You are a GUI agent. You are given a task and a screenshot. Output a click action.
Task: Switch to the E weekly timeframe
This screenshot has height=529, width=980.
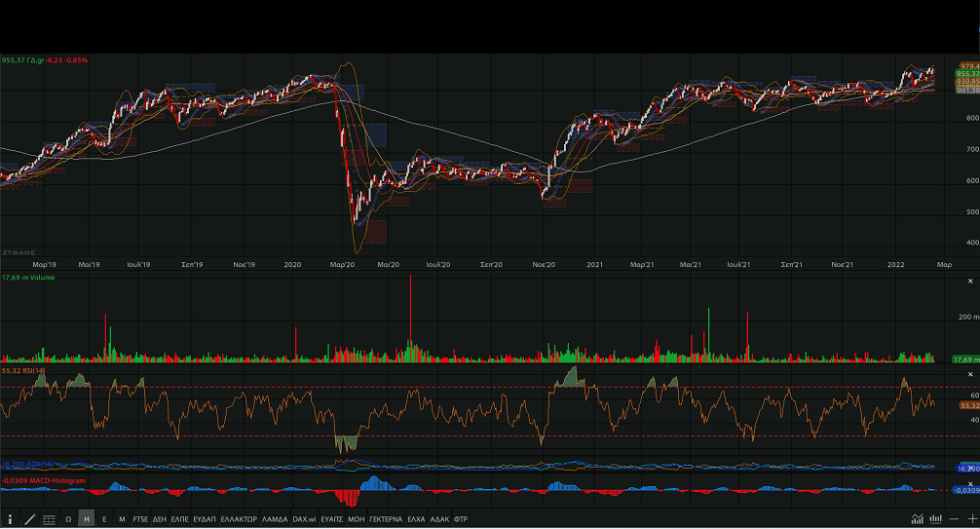pyautogui.click(x=104, y=519)
